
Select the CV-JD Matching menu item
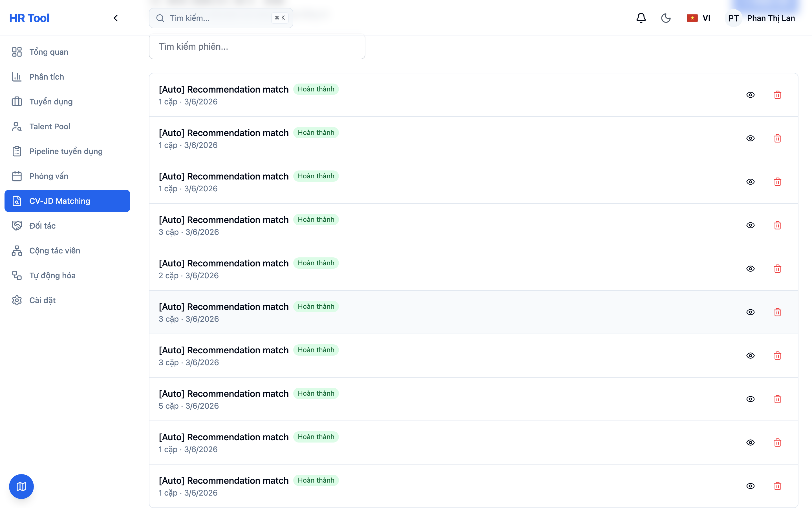click(67, 201)
